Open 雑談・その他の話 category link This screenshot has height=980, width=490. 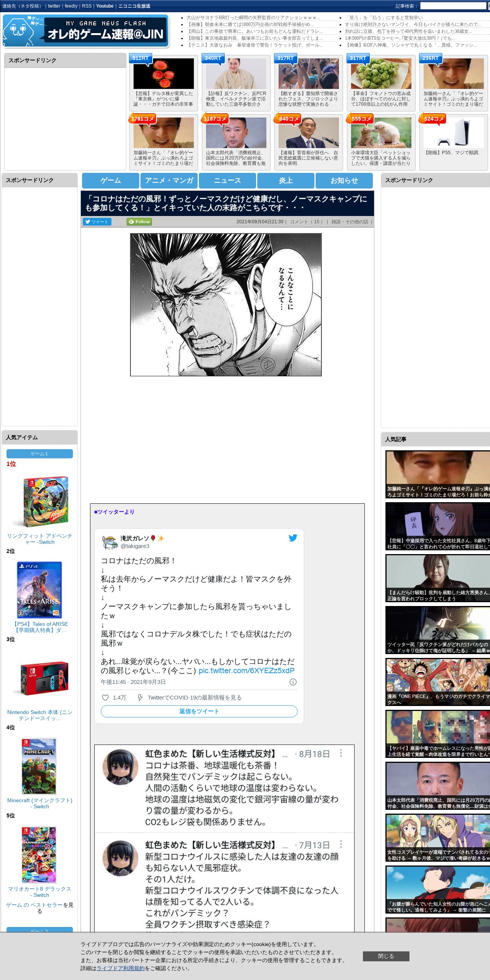click(x=350, y=222)
